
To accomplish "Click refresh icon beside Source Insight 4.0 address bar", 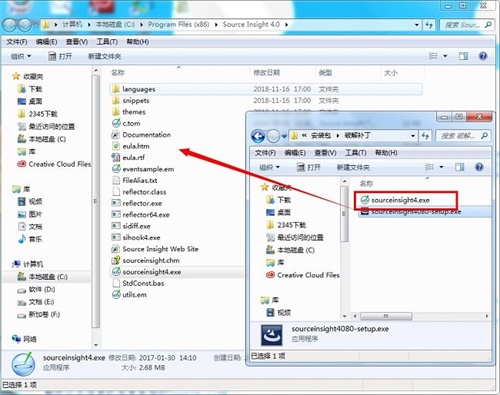I will (x=429, y=25).
